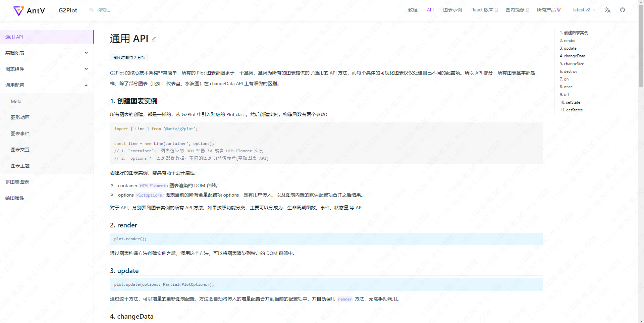Click inside the 搜索 search box

click(107, 10)
